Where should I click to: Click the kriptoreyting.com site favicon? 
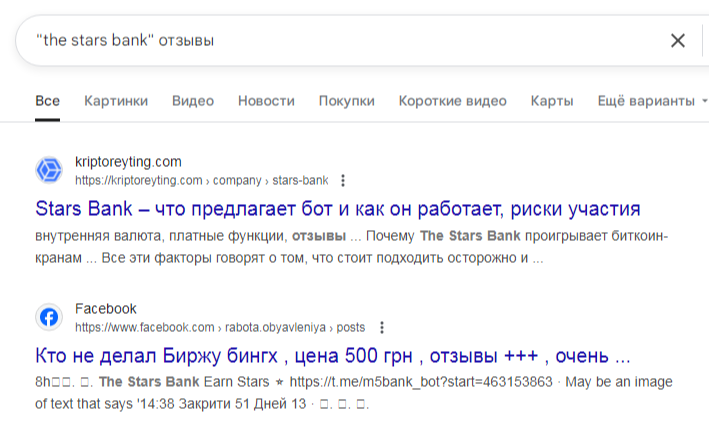48,171
